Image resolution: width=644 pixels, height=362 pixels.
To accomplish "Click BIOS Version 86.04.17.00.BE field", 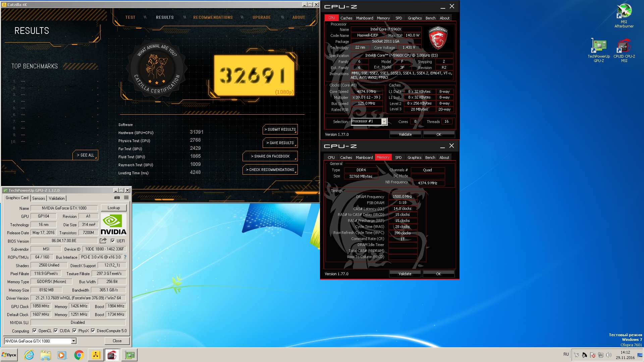I will (64, 241).
